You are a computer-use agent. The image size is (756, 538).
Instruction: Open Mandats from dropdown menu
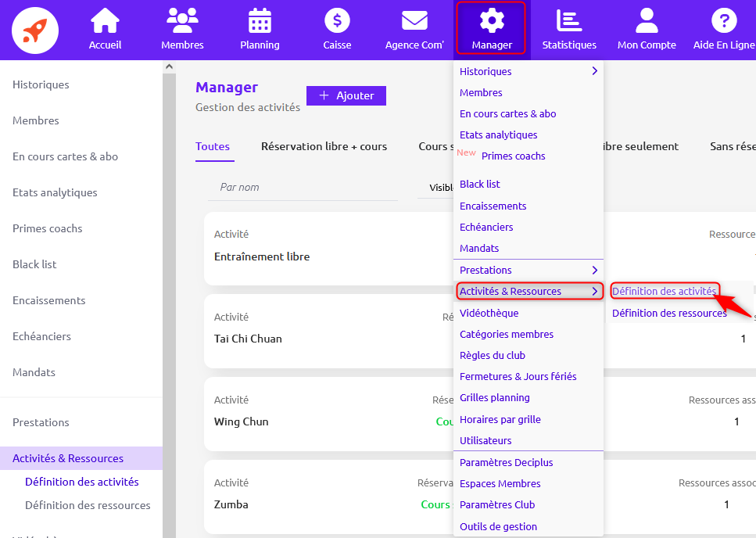pyautogui.click(x=479, y=248)
